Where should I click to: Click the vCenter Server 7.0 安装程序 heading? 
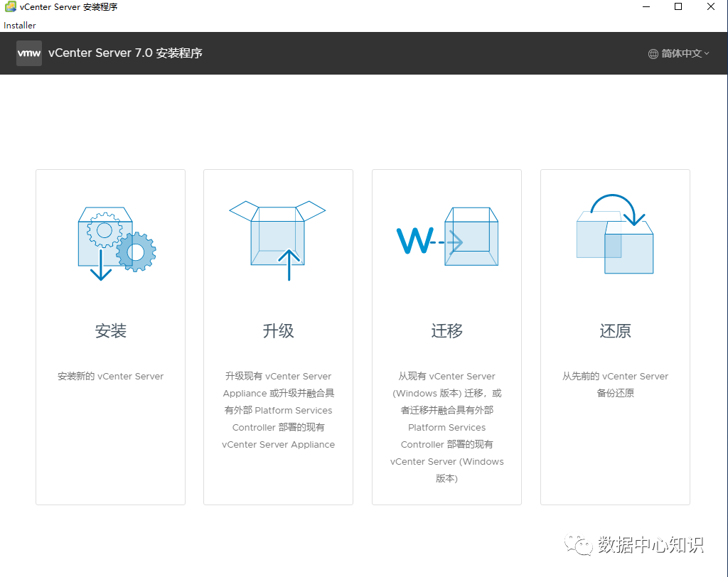125,53
